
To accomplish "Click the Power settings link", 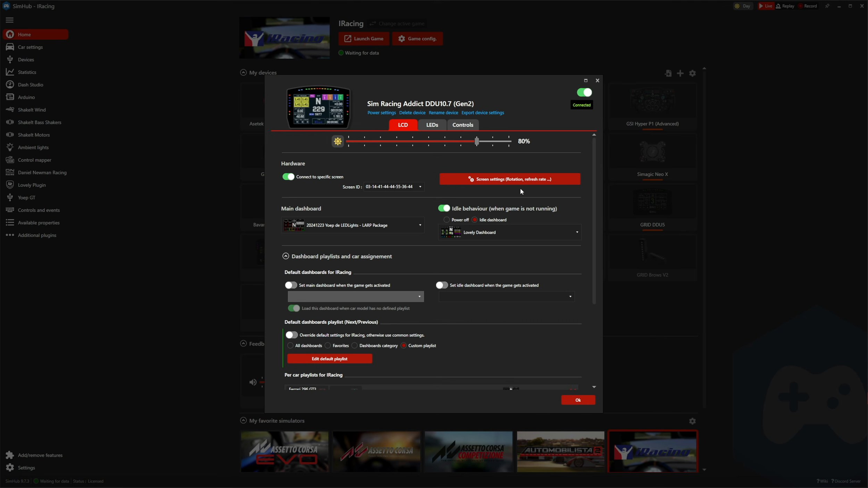I will point(382,113).
